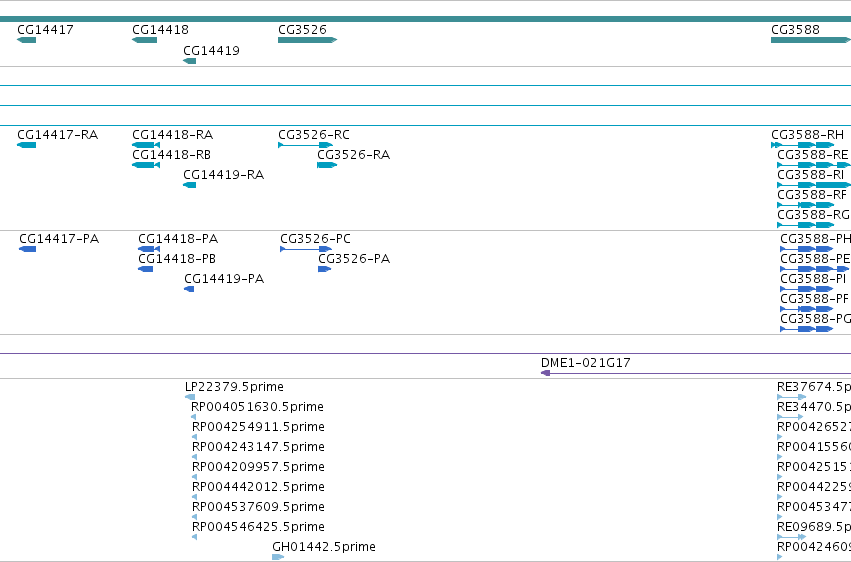
Task: Select the CG3588-PE protein label
Action: coord(815,259)
